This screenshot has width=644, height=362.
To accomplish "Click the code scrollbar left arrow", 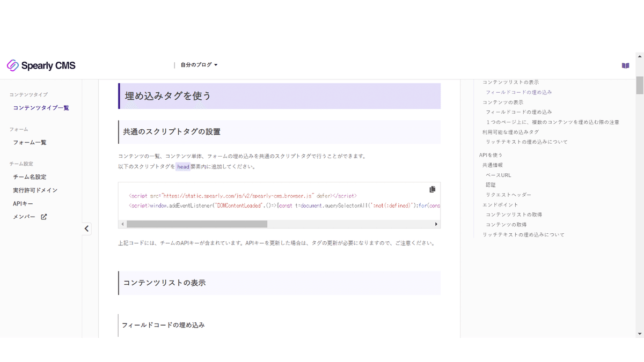I will pos(122,224).
